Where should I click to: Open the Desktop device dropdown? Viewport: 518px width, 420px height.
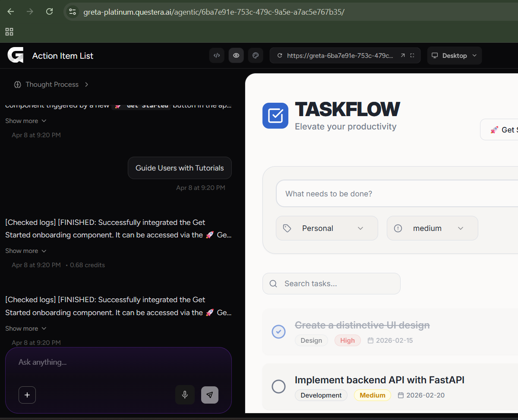click(455, 56)
